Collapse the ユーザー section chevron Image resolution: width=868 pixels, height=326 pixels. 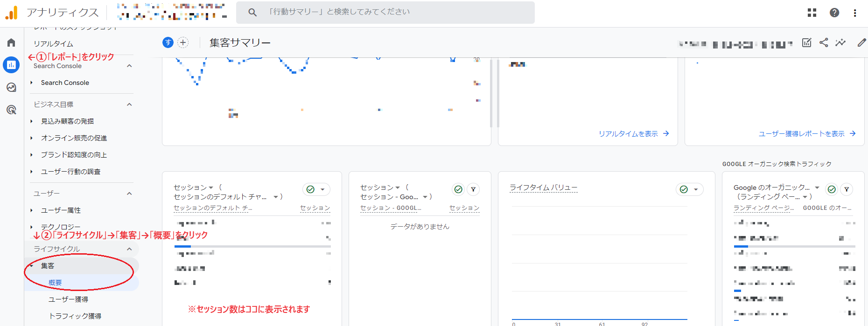(129, 194)
